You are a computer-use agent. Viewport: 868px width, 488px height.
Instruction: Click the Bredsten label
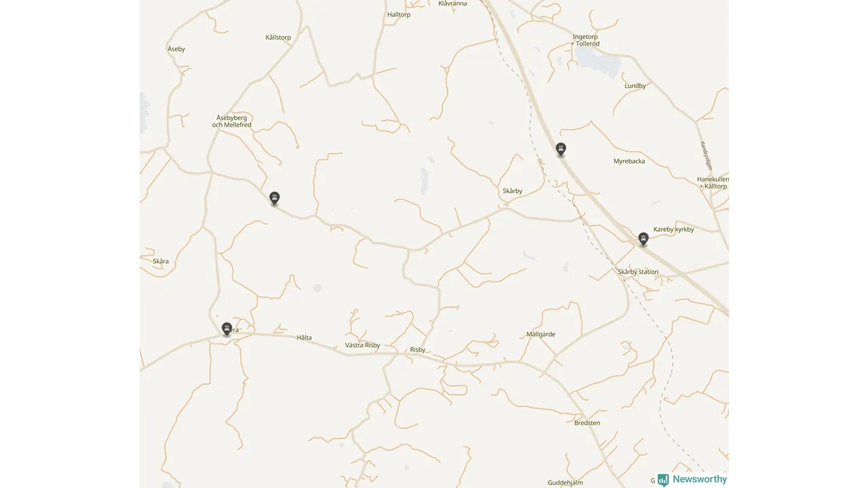point(587,423)
